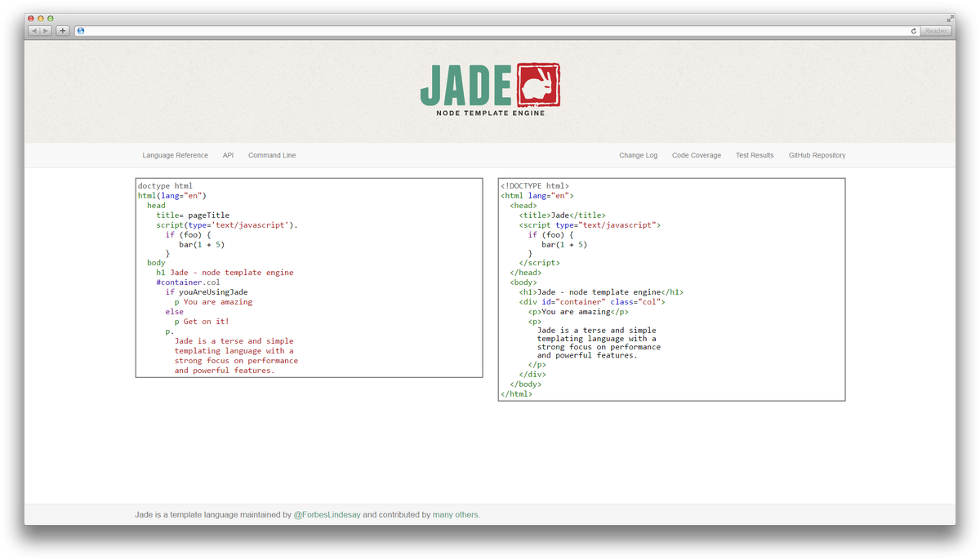Click '#container.col' in Jade code
The image size is (980, 560).
(x=188, y=282)
